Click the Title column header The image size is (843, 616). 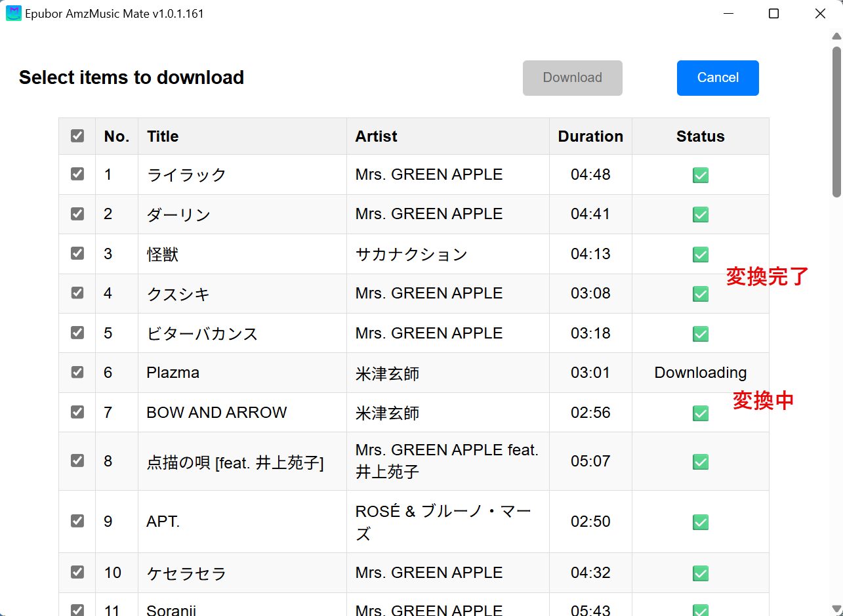click(x=163, y=136)
